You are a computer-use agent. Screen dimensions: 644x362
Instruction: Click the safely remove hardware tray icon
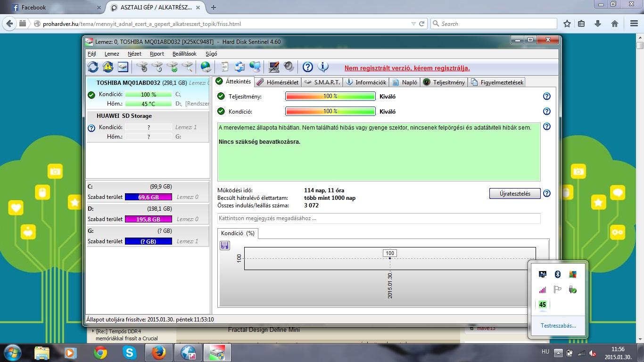572,289
